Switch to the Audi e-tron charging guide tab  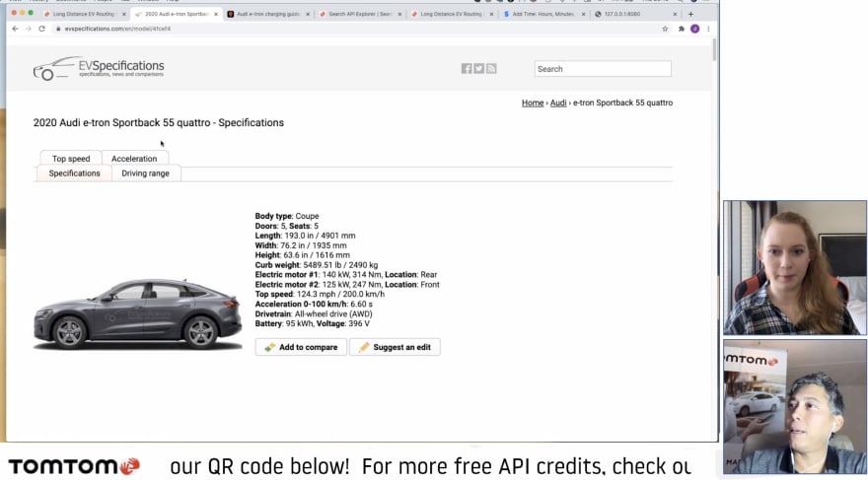click(267, 14)
